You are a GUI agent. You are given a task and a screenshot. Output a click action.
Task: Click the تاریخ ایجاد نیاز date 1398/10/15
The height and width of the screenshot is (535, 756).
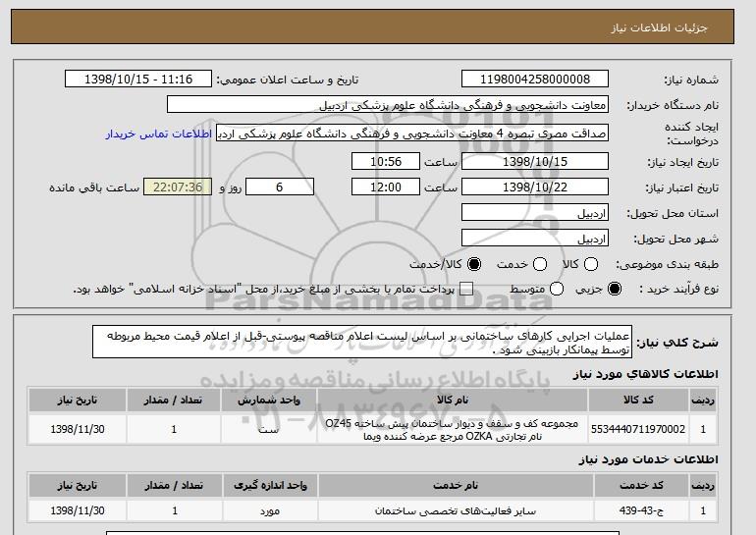click(535, 161)
